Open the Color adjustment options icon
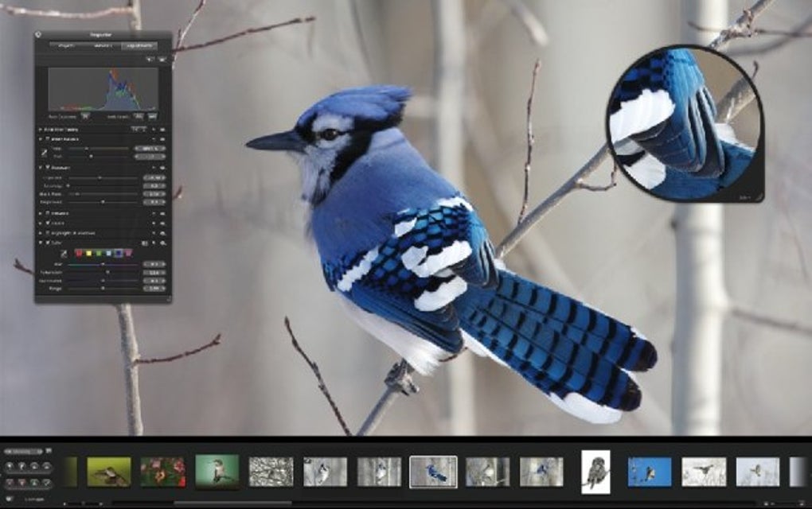Viewport: 812px width, 509px height. pos(145,243)
